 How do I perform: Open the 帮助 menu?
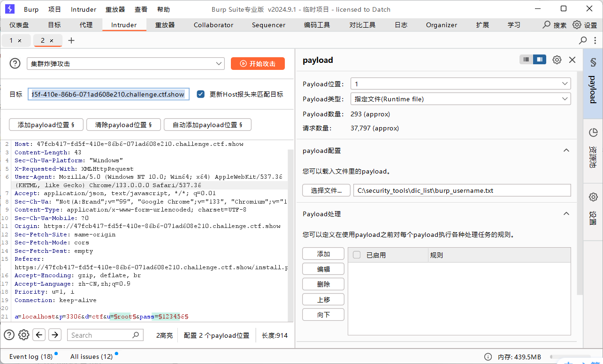[163, 9]
